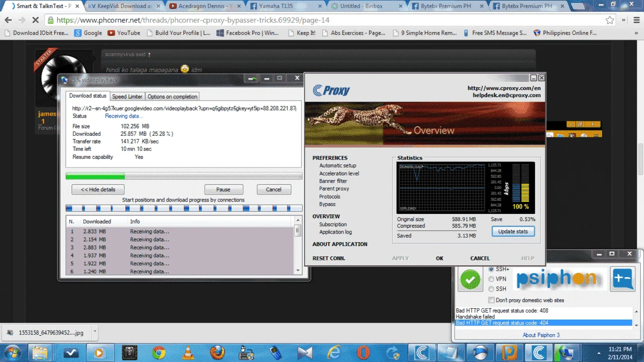The image size is (644, 362).
Task: Click OK in CProxy window
Action: [x=440, y=258]
